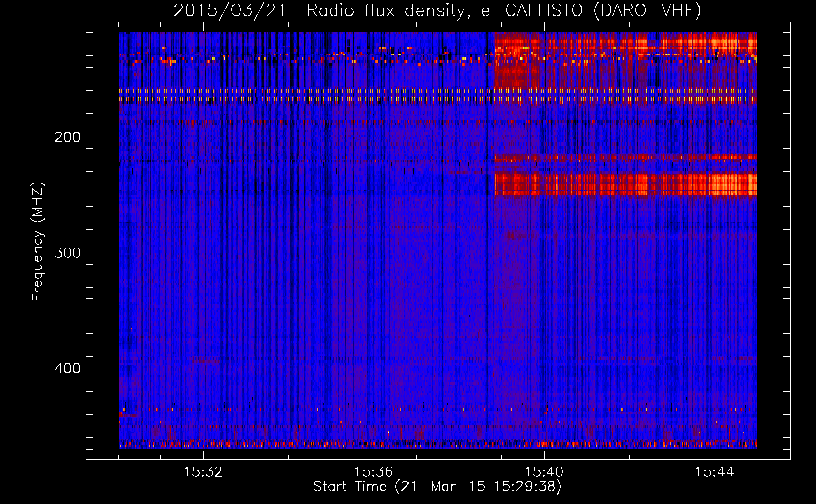Click the '200' frequency tick label
816x504 pixels.
68,137
